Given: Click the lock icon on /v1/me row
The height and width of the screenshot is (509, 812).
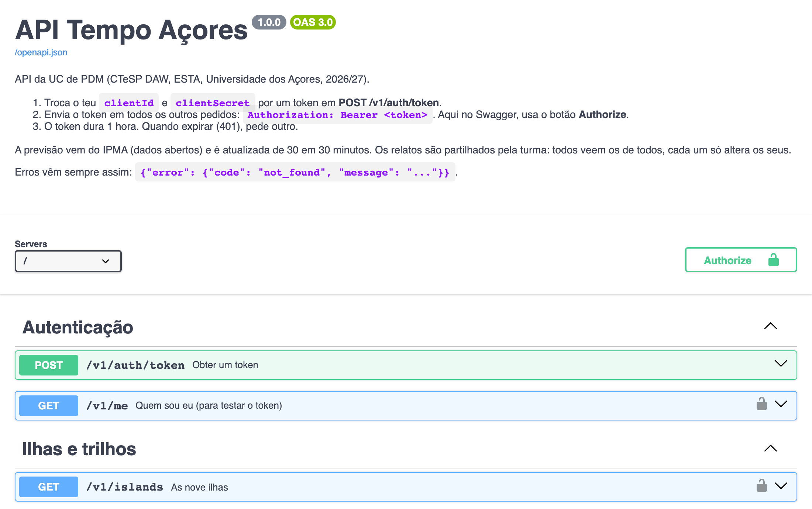Looking at the screenshot, I should pyautogui.click(x=761, y=404).
